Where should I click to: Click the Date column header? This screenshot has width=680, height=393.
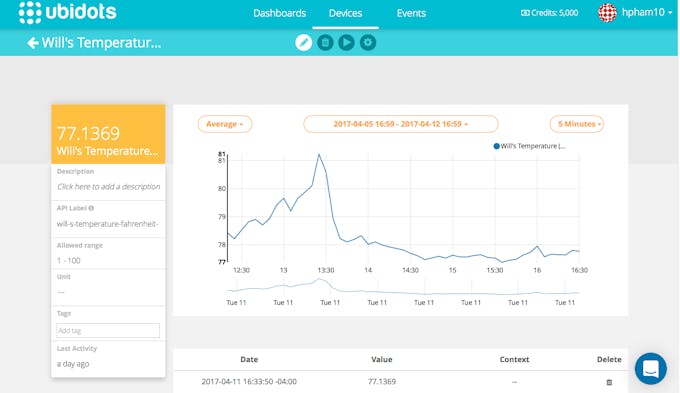pyautogui.click(x=249, y=359)
